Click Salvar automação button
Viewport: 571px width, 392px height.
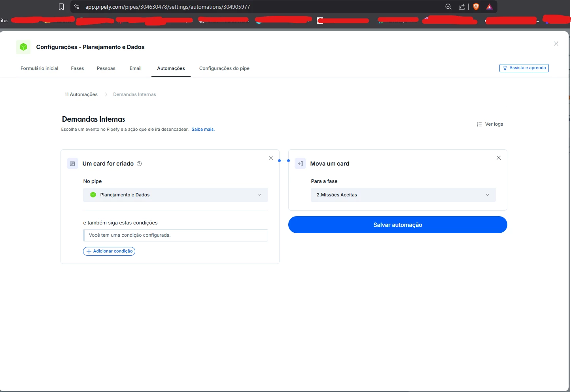pos(398,225)
